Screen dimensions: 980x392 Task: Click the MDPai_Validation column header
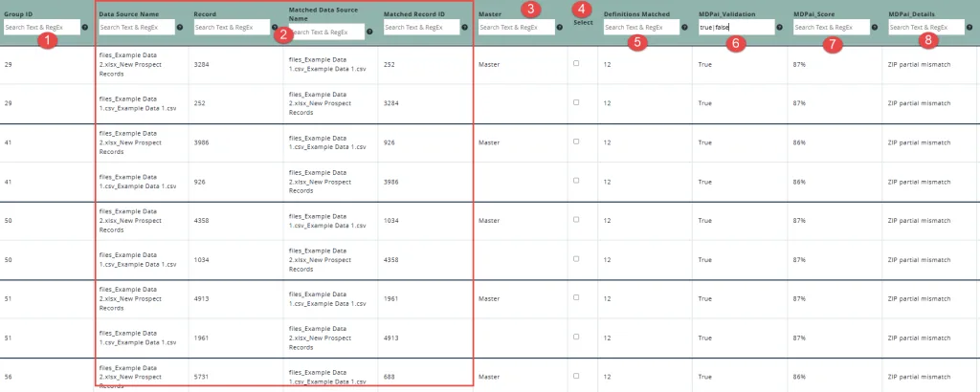[727, 13]
